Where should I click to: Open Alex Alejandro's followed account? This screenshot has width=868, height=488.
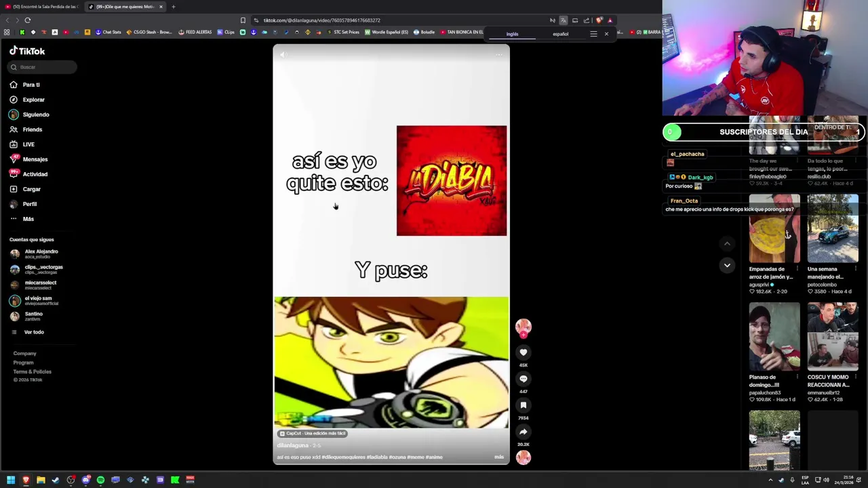[34, 253]
